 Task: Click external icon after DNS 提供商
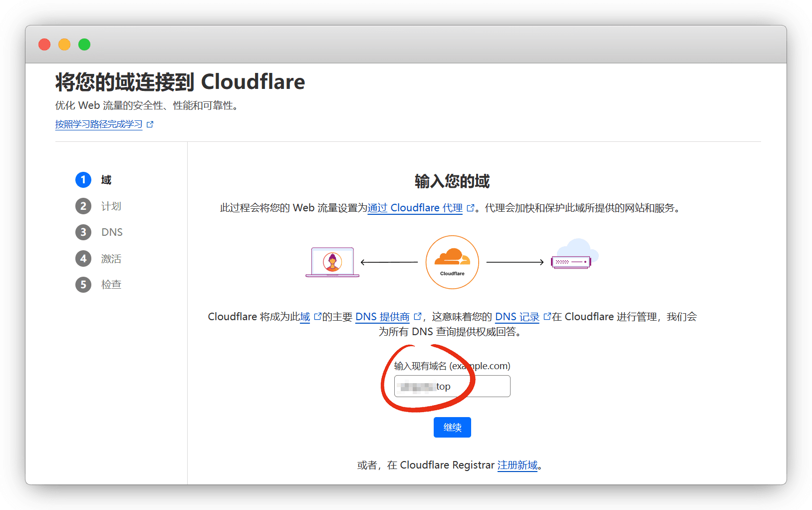pyautogui.click(x=418, y=316)
